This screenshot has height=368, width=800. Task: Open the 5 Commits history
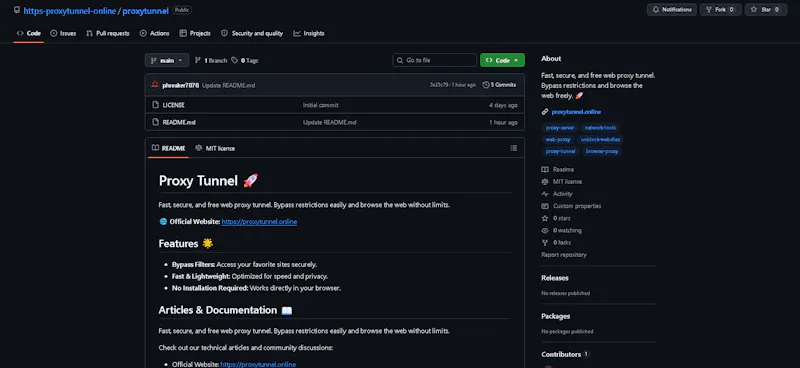click(499, 85)
